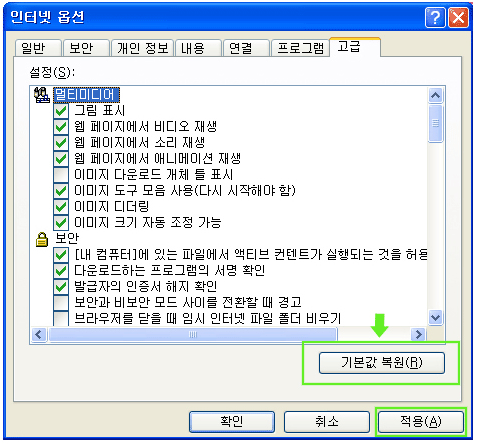Click the 기본값 복원(R) button
Screen dimensions: 478x444
point(382,363)
